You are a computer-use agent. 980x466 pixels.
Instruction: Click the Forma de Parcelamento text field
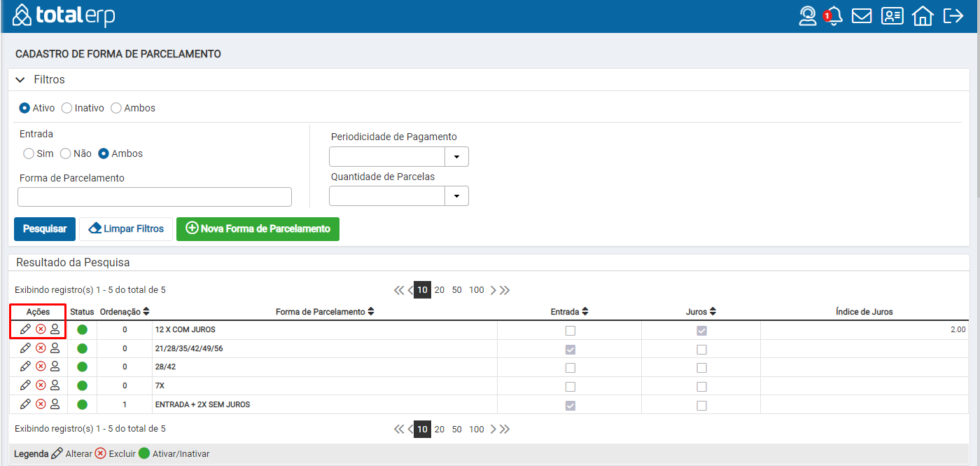click(x=155, y=197)
